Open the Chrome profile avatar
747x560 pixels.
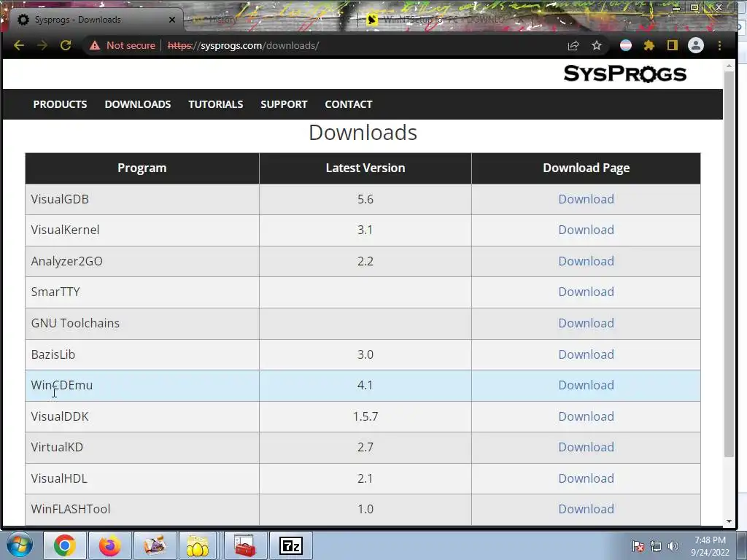(695, 45)
